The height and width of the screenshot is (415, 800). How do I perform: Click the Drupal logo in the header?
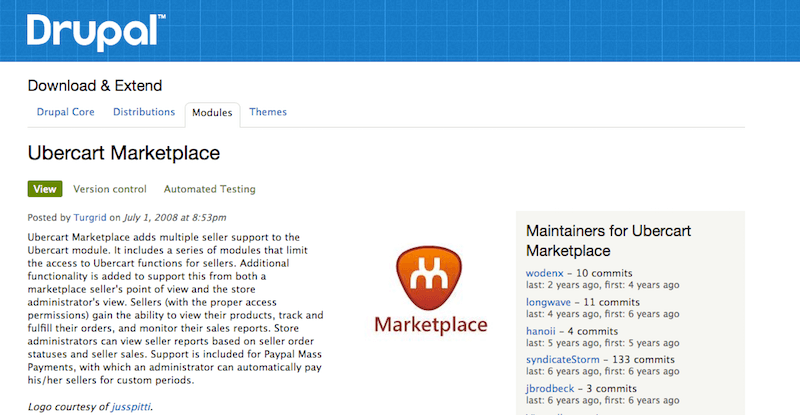(95, 32)
